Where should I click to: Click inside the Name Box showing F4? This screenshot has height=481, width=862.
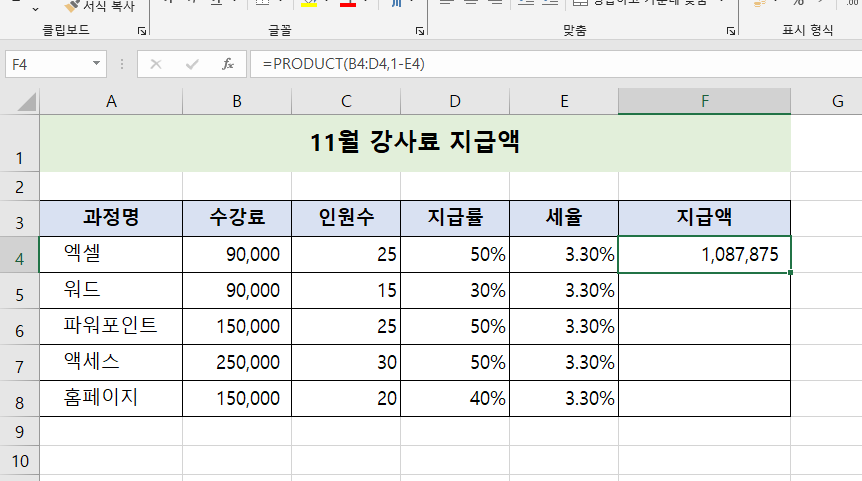point(48,64)
